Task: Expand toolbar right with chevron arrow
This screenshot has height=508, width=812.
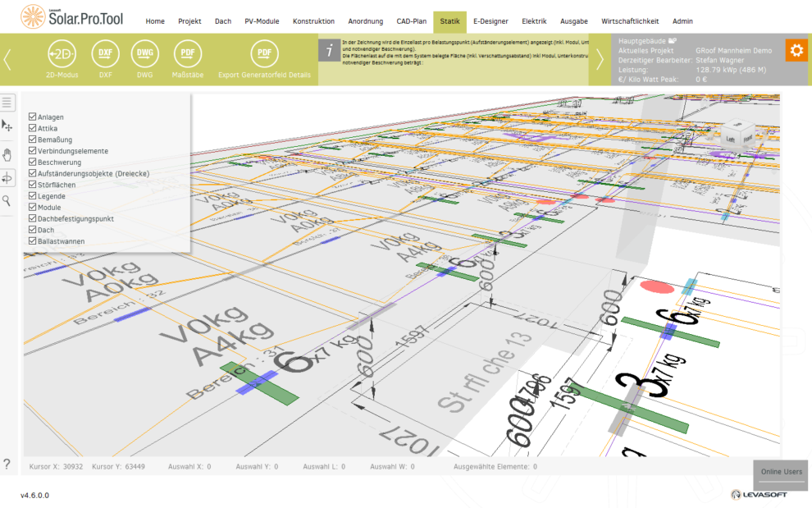Action: coord(600,59)
